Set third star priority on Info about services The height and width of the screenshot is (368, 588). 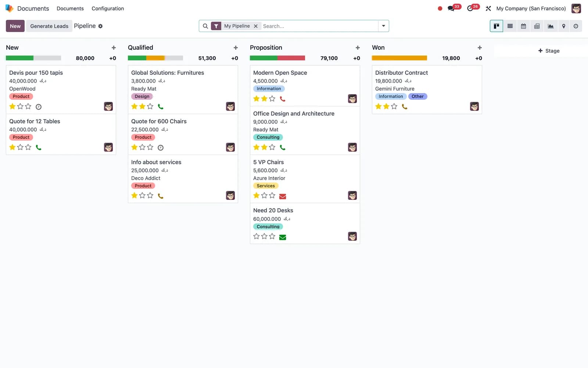150,195
